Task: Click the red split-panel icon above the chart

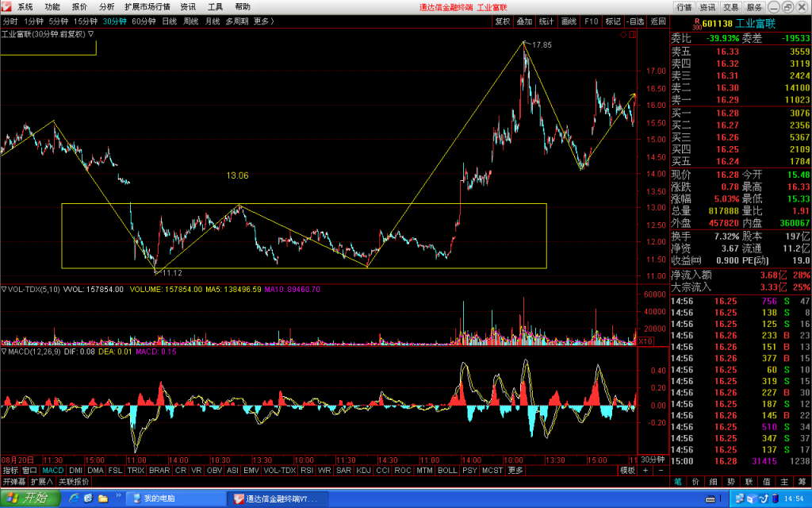Action: [x=632, y=35]
